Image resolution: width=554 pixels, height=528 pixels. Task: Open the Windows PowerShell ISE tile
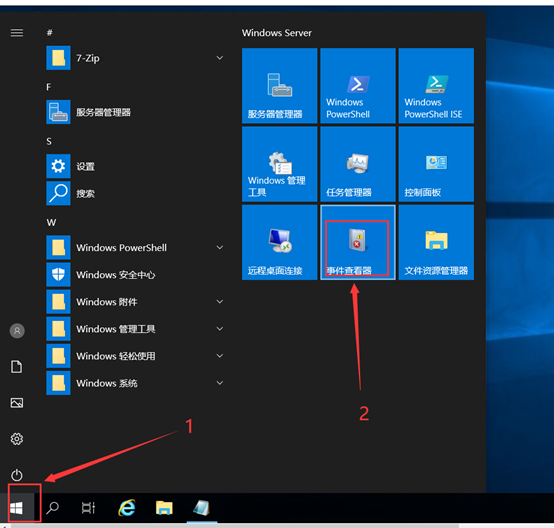click(x=436, y=86)
